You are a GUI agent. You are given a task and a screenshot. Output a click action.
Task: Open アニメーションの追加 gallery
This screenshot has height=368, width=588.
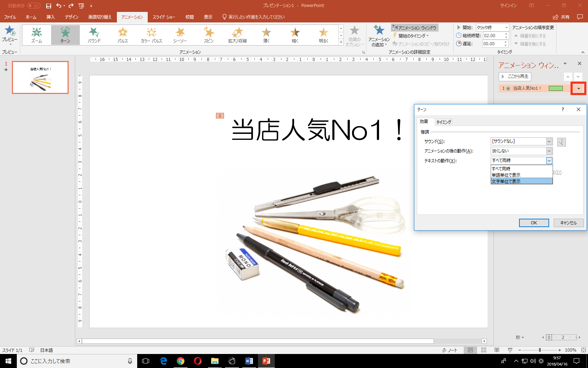pos(379,36)
